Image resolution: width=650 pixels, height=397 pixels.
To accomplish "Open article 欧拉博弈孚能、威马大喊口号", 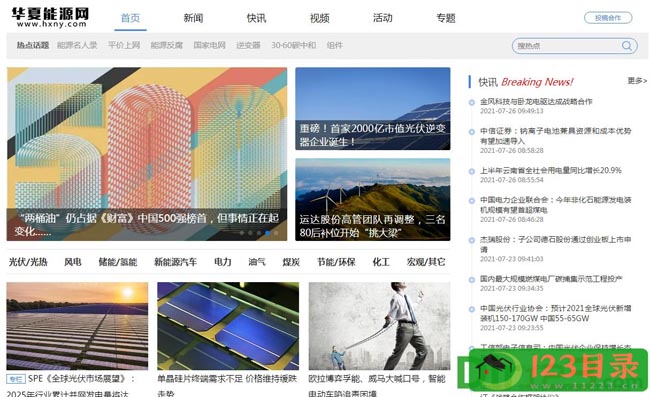I will pyautogui.click(x=377, y=386).
